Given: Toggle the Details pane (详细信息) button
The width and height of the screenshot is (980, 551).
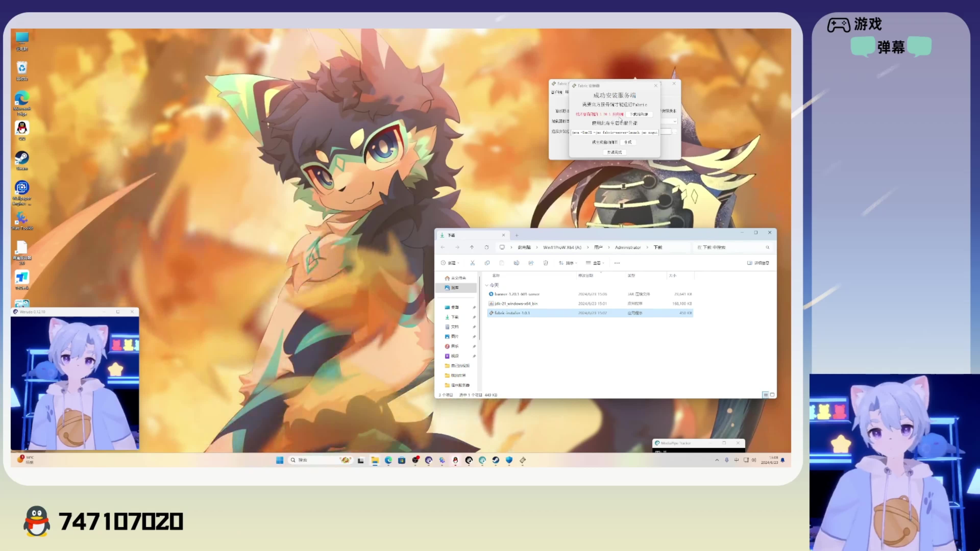Looking at the screenshot, I should click(758, 263).
